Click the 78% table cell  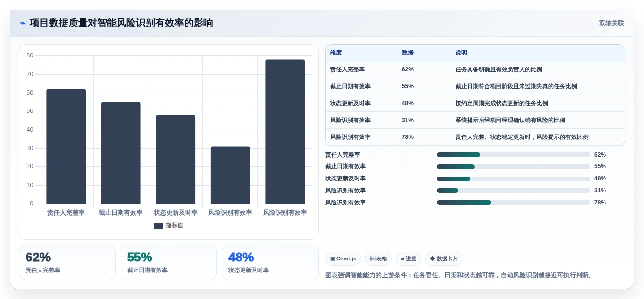[x=408, y=137]
